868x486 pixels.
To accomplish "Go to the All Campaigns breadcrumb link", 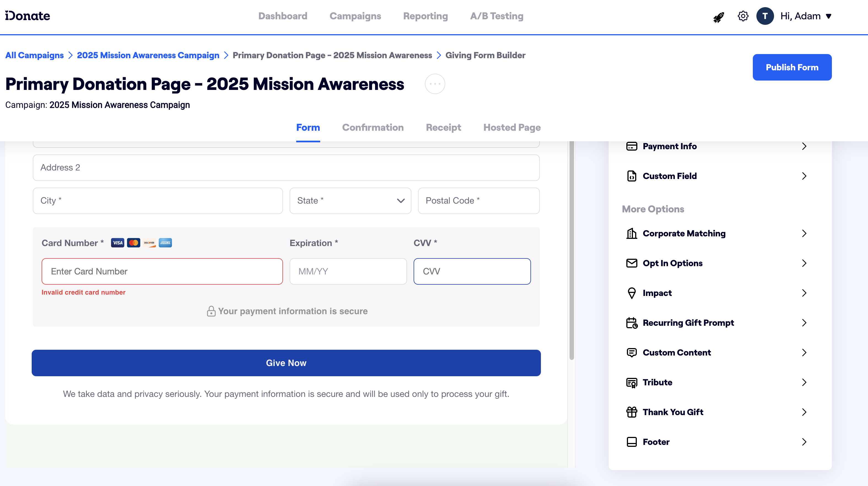I will tap(34, 55).
